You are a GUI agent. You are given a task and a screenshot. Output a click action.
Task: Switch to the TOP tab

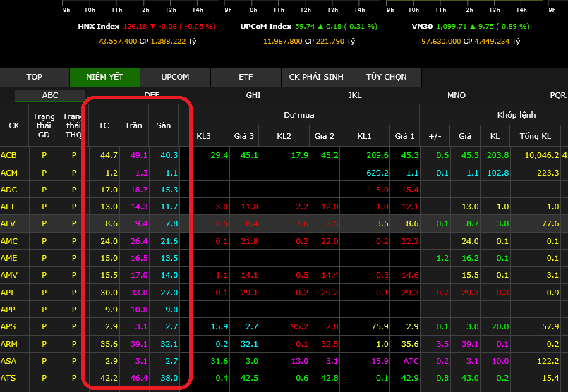pyautogui.click(x=35, y=77)
